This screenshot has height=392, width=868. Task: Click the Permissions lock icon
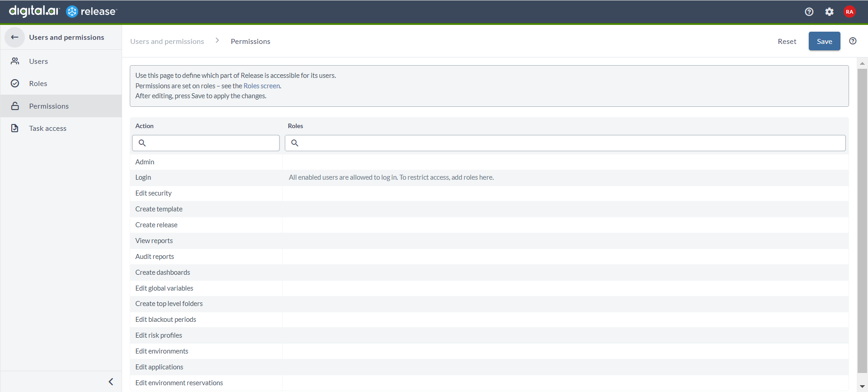pos(15,106)
